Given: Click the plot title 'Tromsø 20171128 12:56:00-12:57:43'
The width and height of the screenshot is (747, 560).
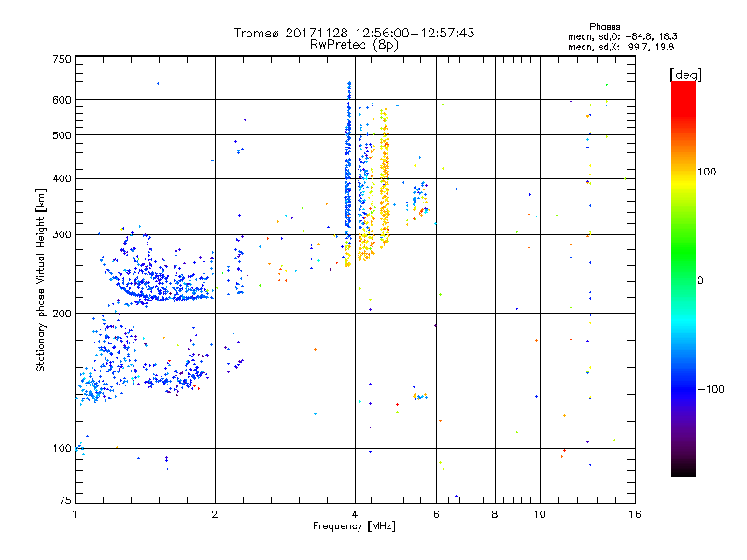Looking at the screenshot, I should 354,33.
